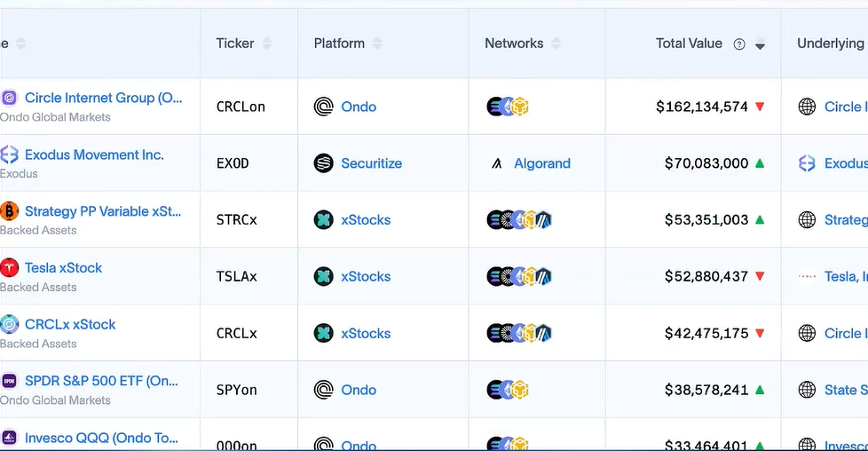Click the Algorand network icon
This screenshot has width=868, height=451.
pyautogui.click(x=496, y=163)
